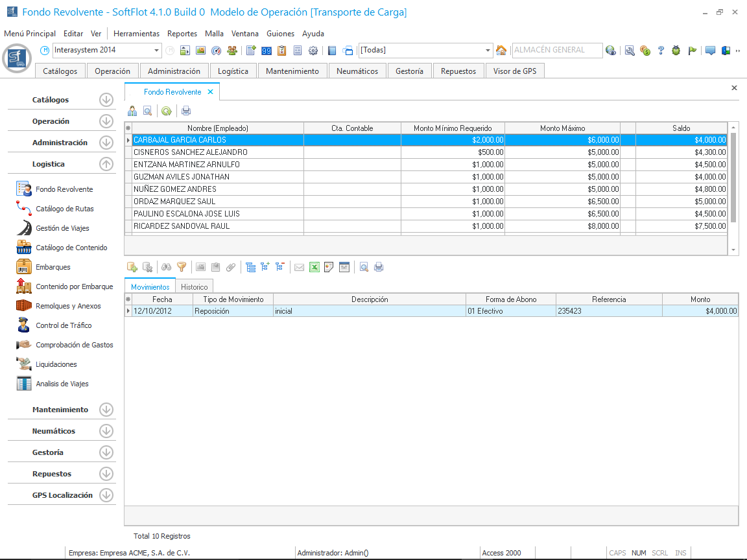
Task: Click the Excel export icon in movements toolbar
Action: pos(314,266)
